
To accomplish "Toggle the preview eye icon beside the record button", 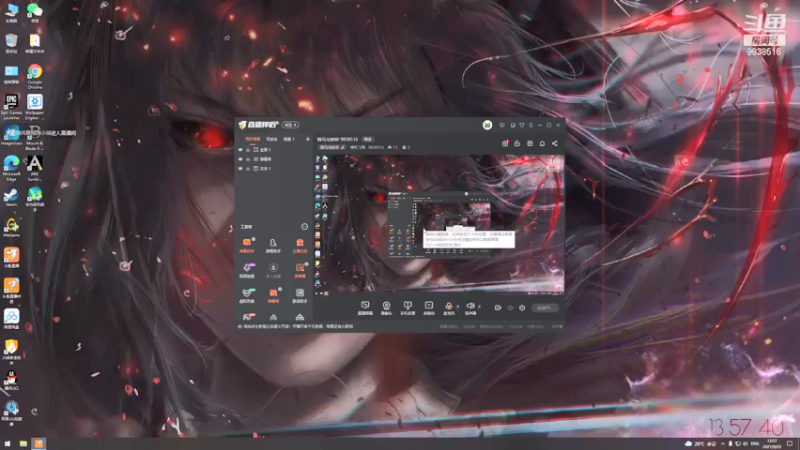I will click(x=510, y=308).
